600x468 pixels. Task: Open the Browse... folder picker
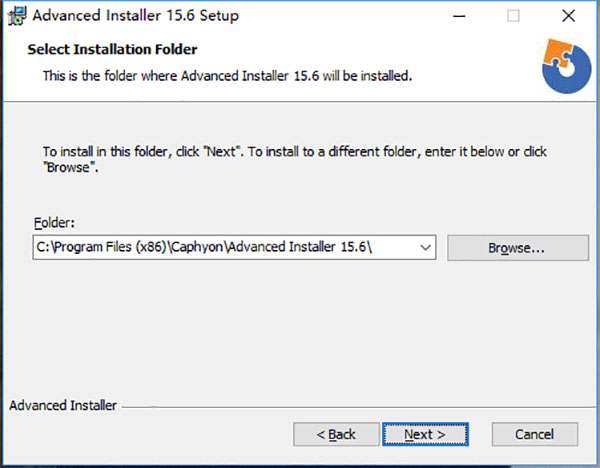point(518,248)
